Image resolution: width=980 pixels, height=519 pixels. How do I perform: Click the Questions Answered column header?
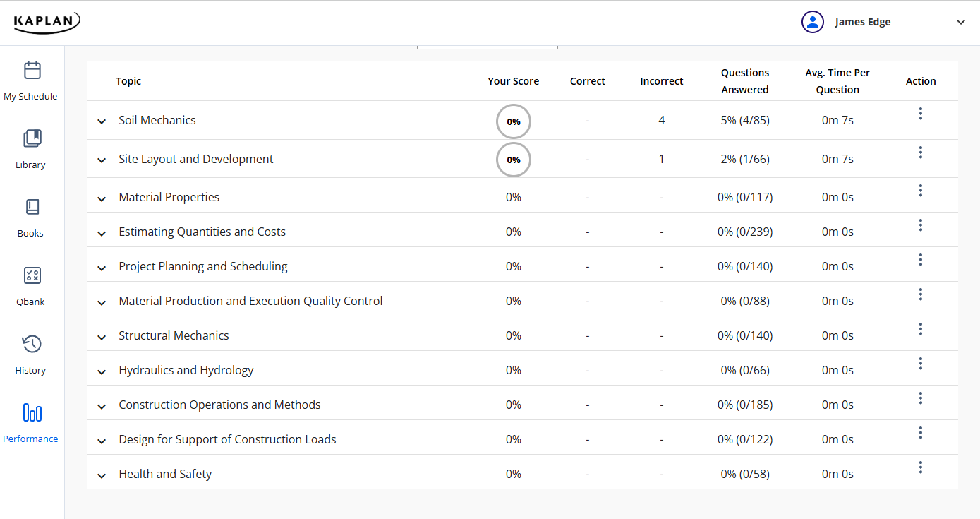coord(745,81)
